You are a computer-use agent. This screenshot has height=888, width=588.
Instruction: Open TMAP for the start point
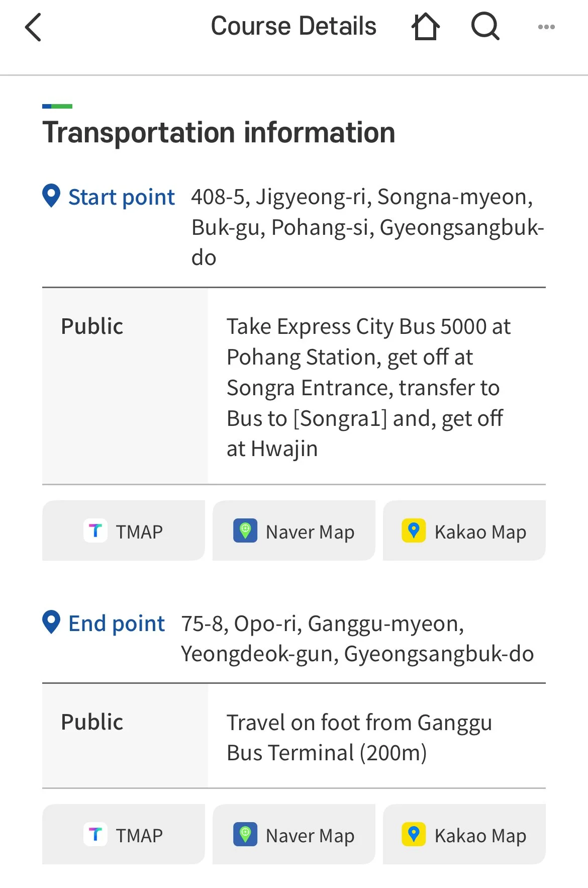click(124, 530)
